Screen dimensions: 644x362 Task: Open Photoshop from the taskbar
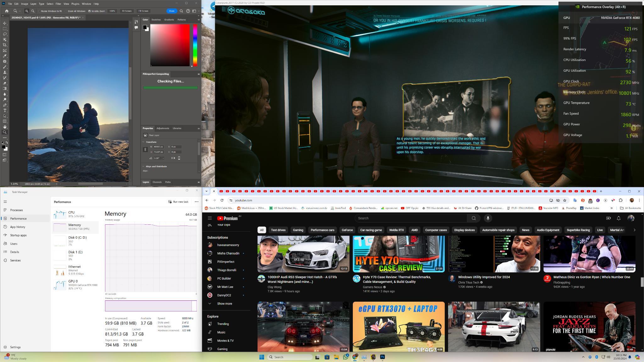coord(382,357)
